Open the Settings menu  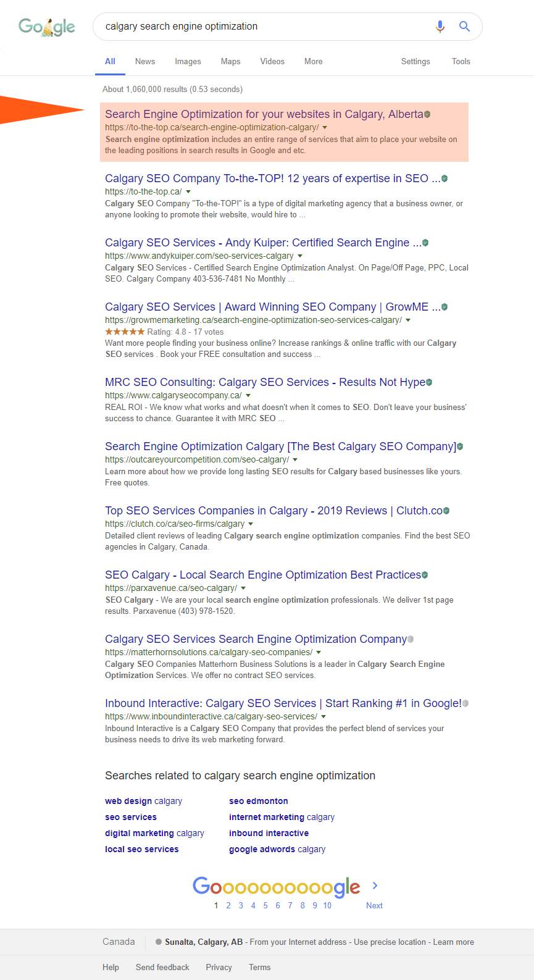pyautogui.click(x=415, y=62)
